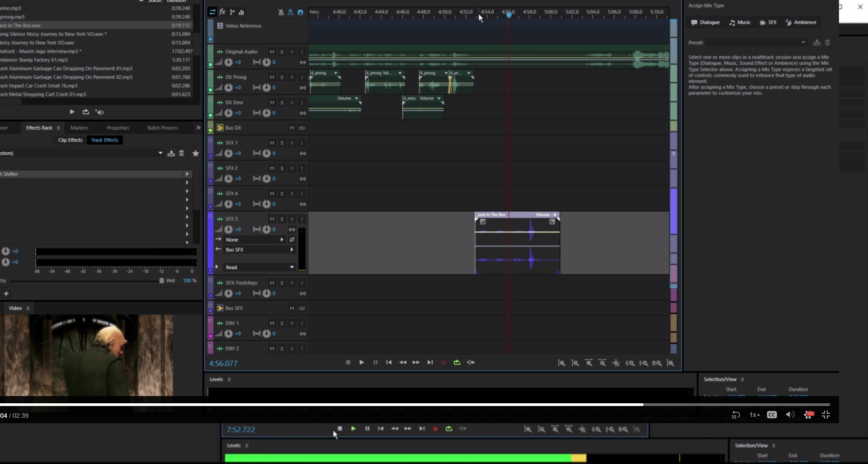Assign SFX mix type
This screenshot has height=464, width=868.
pyautogui.click(x=768, y=22)
